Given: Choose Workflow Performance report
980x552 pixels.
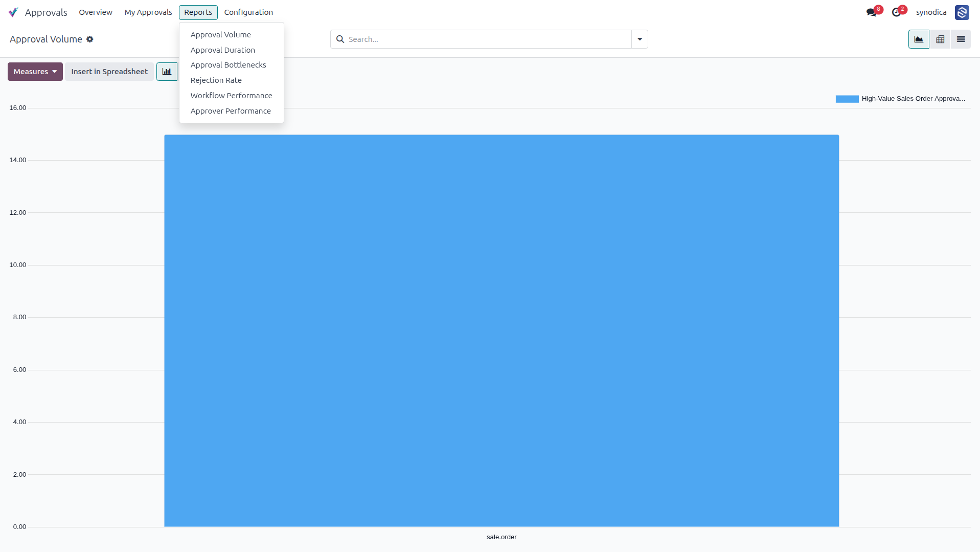Looking at the screenshot, I should tap(231, 96).
